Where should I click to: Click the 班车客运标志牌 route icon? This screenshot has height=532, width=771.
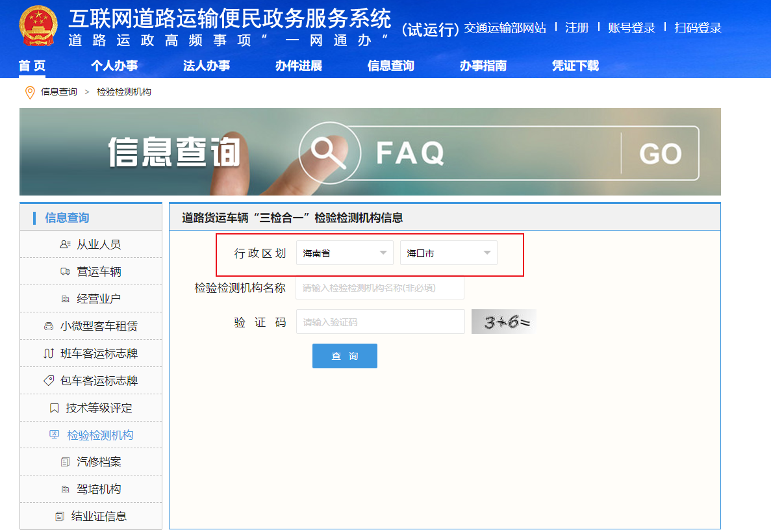pyautogui.click(x=49, y=353)
